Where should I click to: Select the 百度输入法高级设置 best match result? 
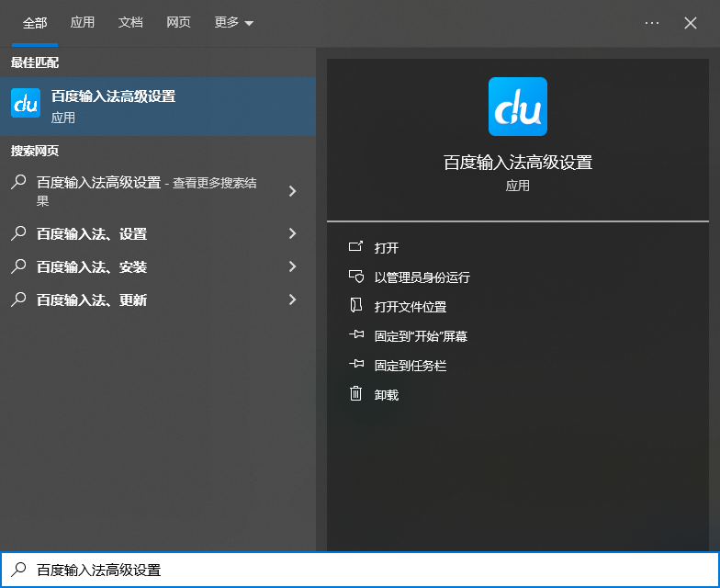coord(158,107)
